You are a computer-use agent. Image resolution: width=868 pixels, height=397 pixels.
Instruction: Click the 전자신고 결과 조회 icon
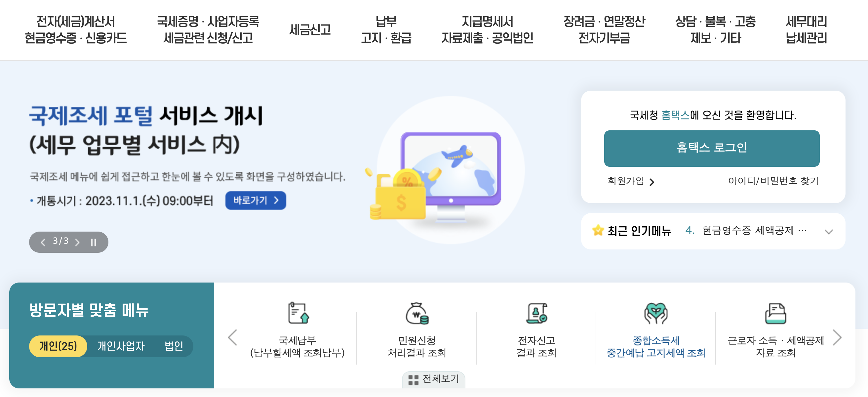[536, 313]
